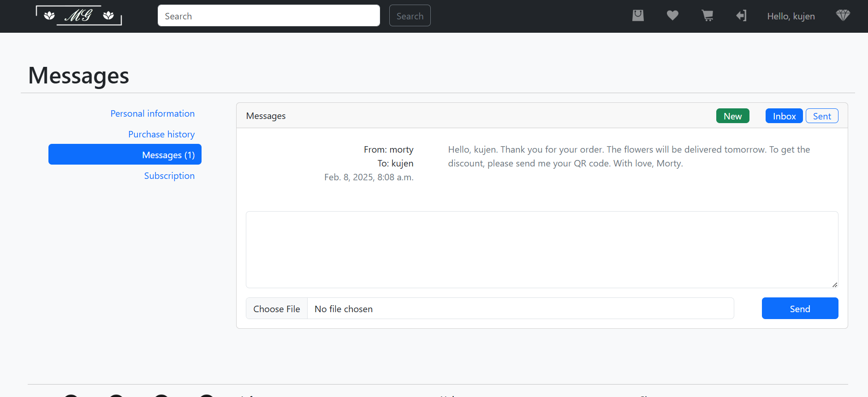Image resolution: width=868 pixels, height=397 pixels.
Task: Click Choose File to attach
Action: (x=277, y=308)
